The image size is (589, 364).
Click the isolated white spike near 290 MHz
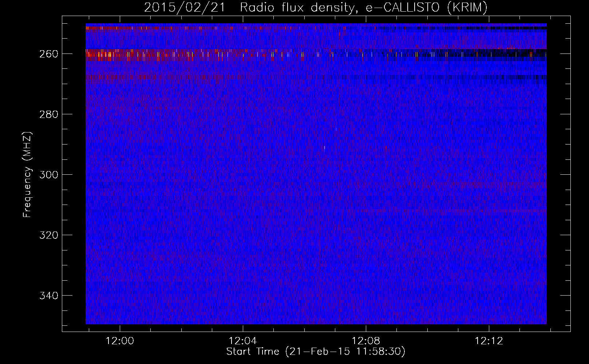(x=324, y=148)
